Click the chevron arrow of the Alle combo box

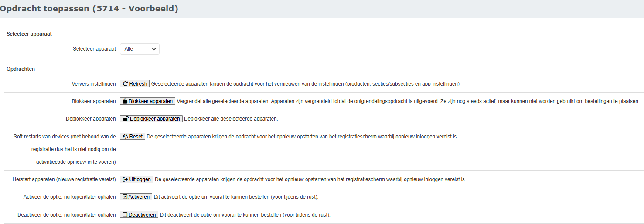click(153, 49)
